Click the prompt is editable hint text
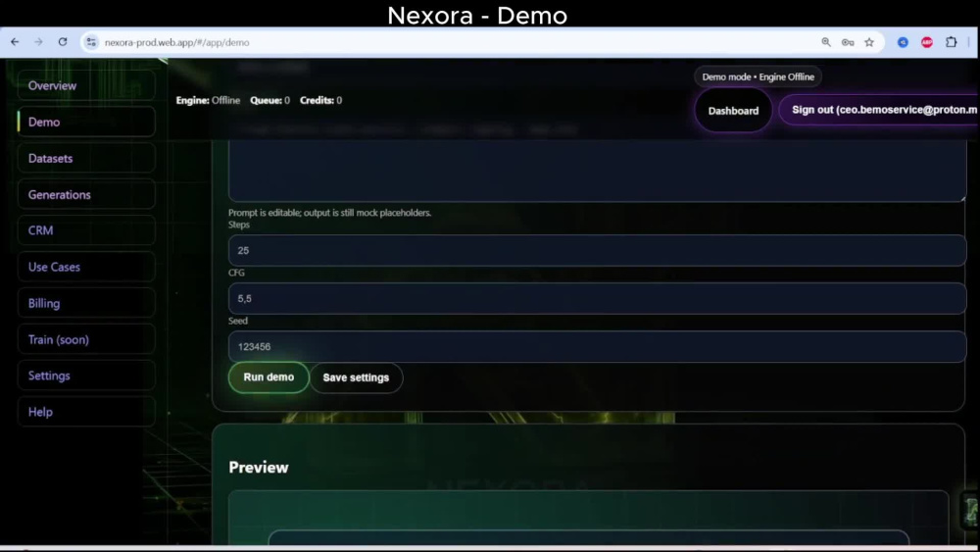Image resolution: width=980 pixels, height=552 pixels. pos(330,213)
